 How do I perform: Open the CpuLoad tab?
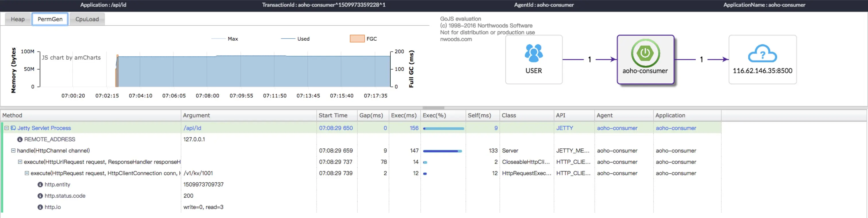pos(87,19)
